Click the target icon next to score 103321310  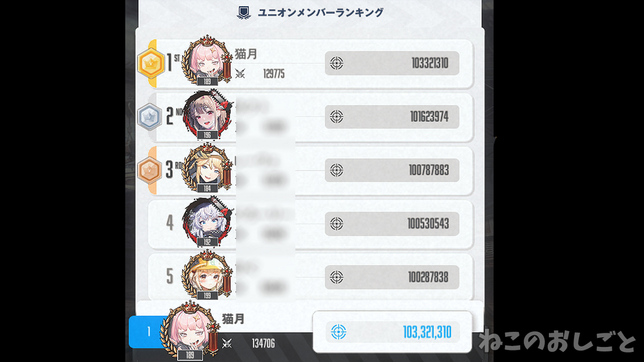pos(336,64)
